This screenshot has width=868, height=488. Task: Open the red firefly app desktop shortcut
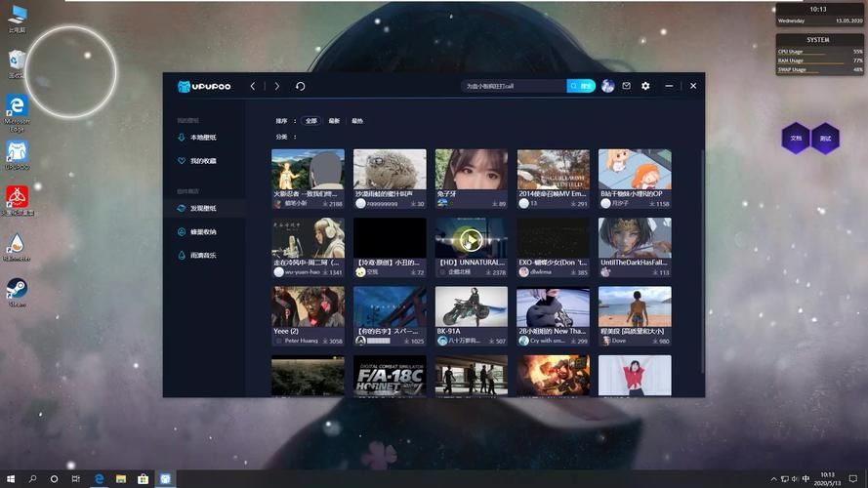point(18,201)
